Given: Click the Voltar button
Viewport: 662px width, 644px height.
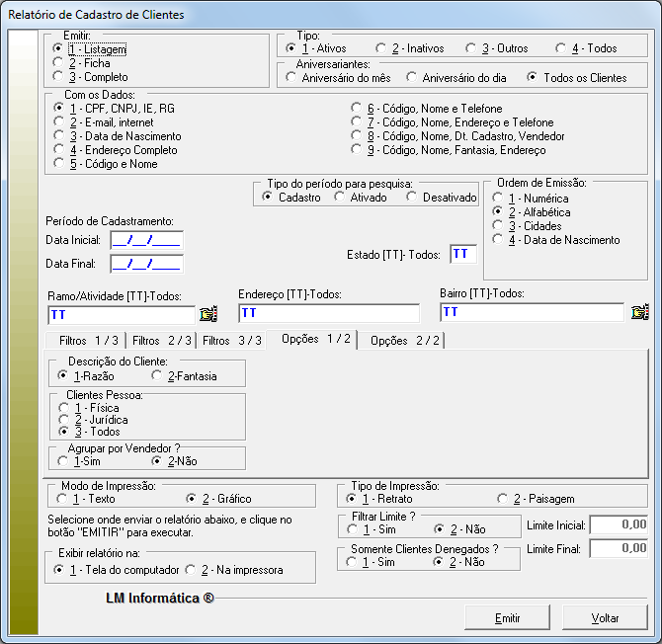Looking at the screenshot, I should [605, 617].
